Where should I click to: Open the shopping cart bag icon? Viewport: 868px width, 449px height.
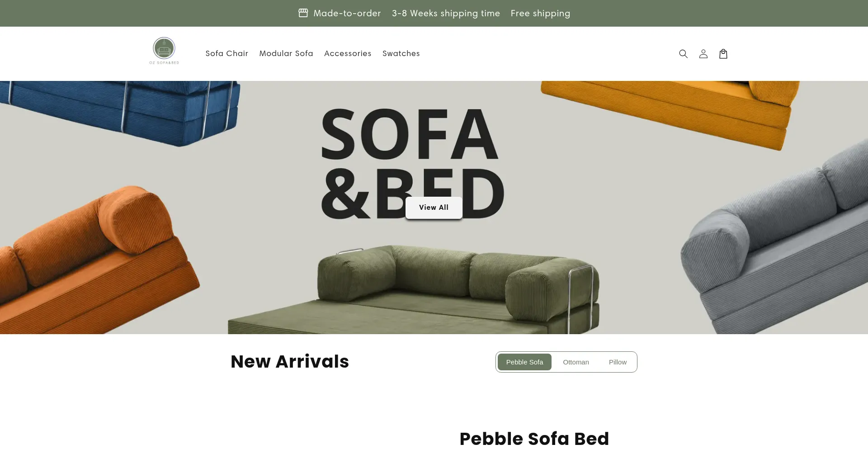coord(723,54)
